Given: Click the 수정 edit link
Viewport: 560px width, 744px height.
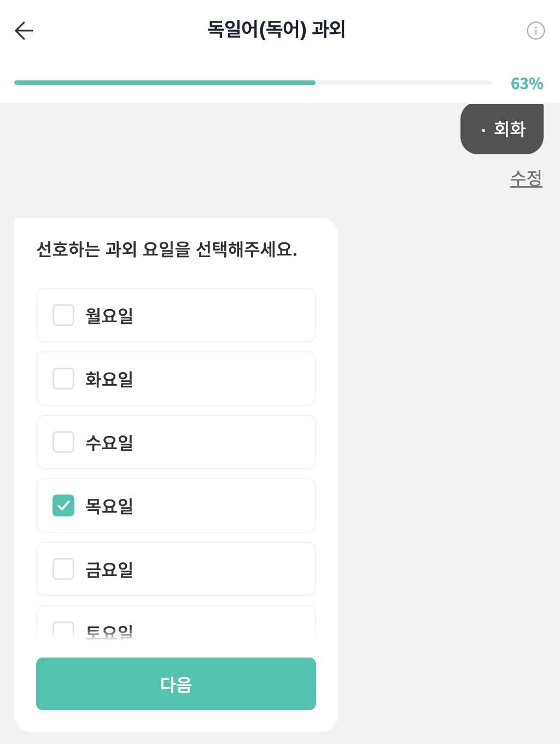Looking at the screenshot, I should coord(526,178).
